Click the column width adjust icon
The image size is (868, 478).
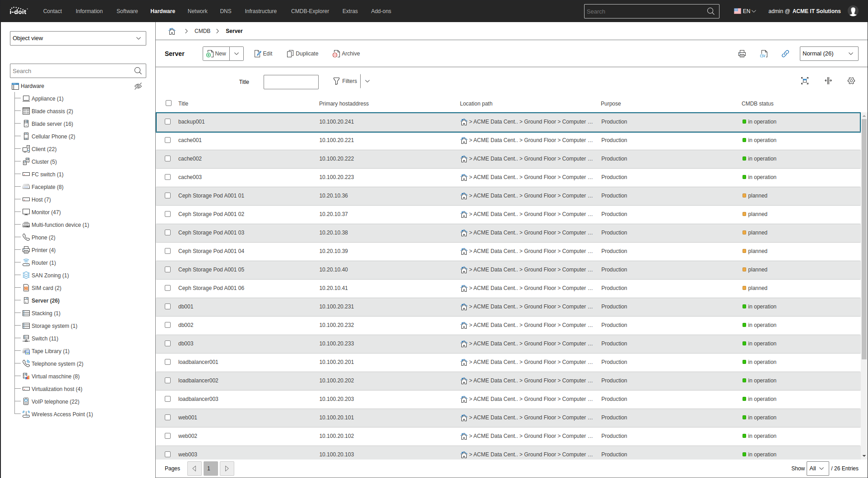point(828,81)
